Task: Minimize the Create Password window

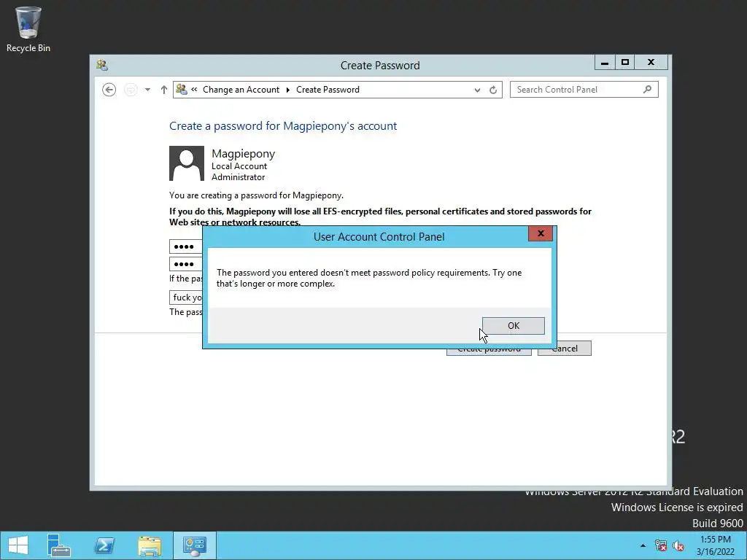Action: coord(605,63)
